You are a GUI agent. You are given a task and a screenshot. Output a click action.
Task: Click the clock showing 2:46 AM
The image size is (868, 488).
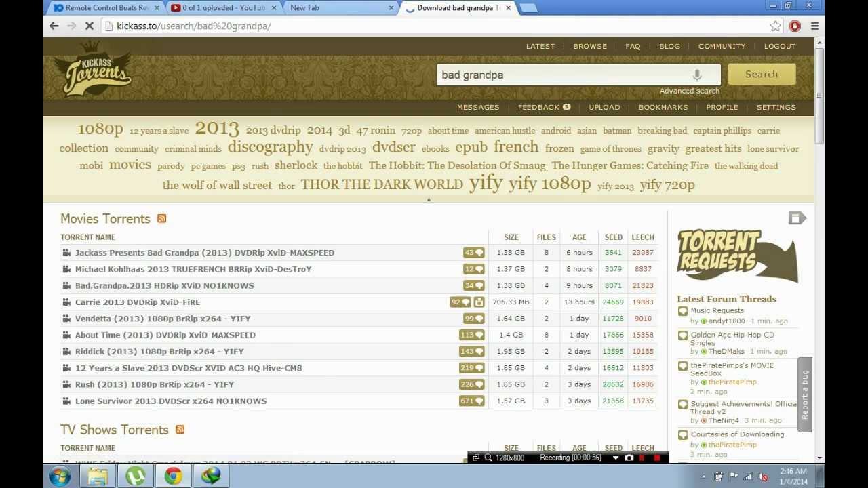793,476
